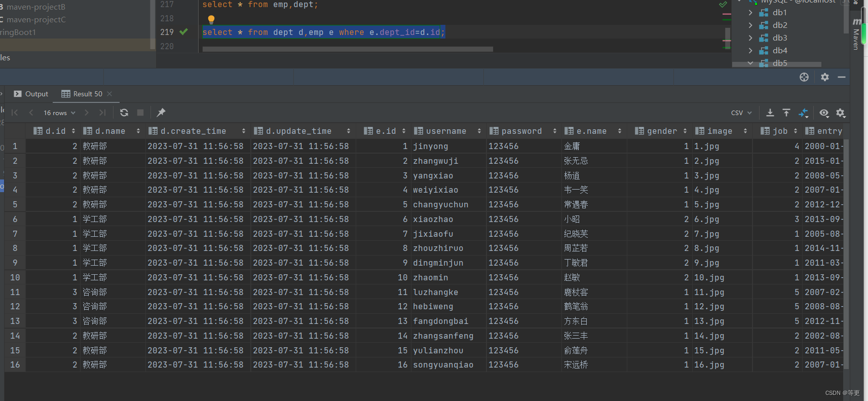The height and width of the screenshot is (401, 868).
Task: Collapse the db5 schema node
Action: coord(750,63)
